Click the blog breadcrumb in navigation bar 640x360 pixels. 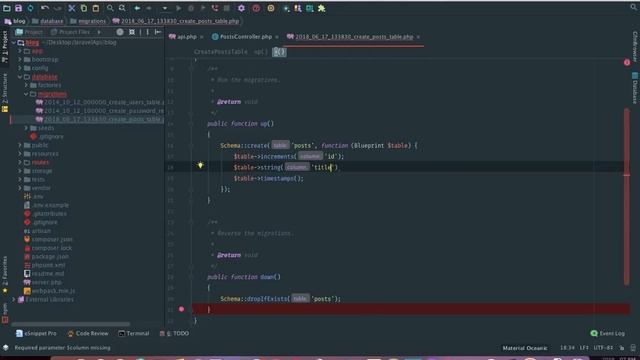tap(15, 21)
